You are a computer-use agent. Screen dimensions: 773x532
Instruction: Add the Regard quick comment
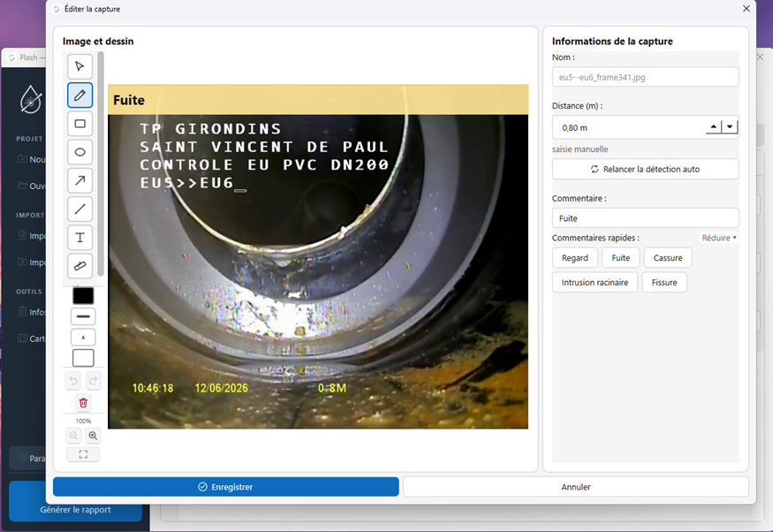pos(575,258)
